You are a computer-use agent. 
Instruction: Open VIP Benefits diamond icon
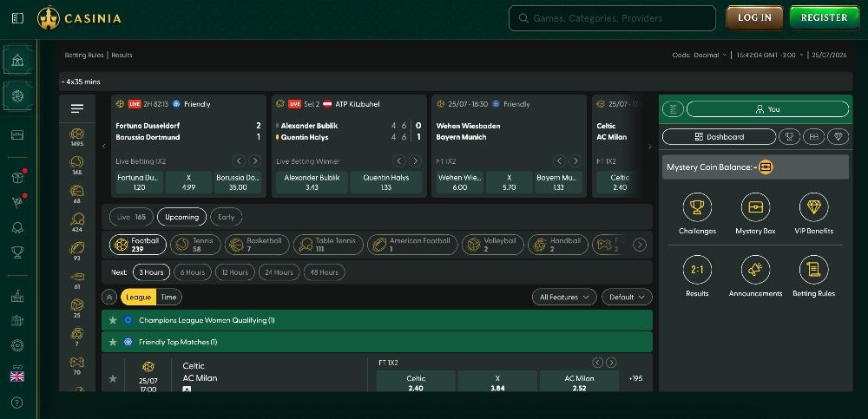pyautogui.click(x=814, y=207)
